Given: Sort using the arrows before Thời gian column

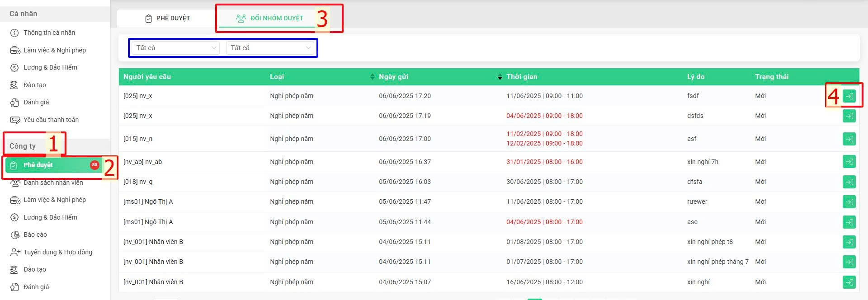Looking at the screenshot, I should coord(500,77).
